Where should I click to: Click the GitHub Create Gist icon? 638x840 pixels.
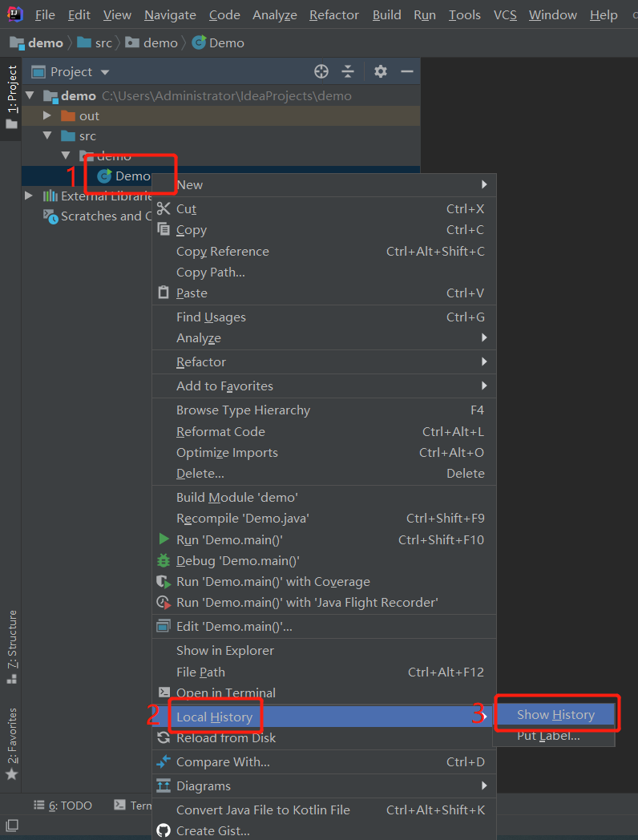coord(164,831)
